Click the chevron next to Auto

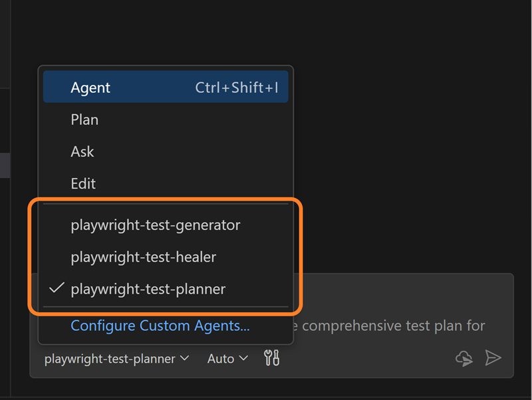point(243,359)
